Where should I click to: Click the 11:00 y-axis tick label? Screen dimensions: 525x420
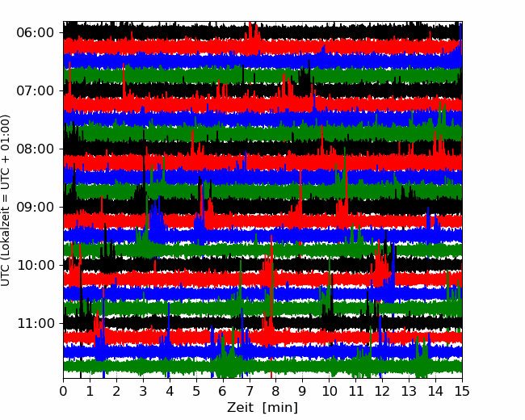click(36, 324)
